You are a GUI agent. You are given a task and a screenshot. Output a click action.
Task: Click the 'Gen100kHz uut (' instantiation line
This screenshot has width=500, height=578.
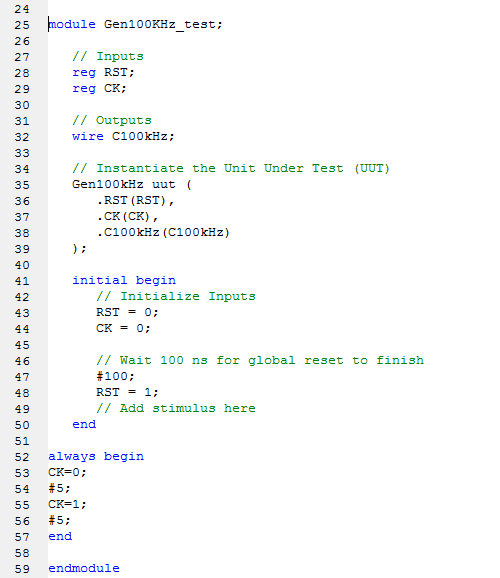click(132, 184)
